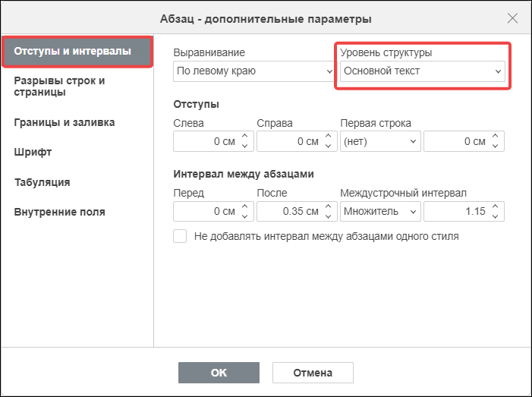Open the Междустрочный интервал type dropdown
Image resolution: width=532 pixels, height=397 pixels.
click(380, 211)
